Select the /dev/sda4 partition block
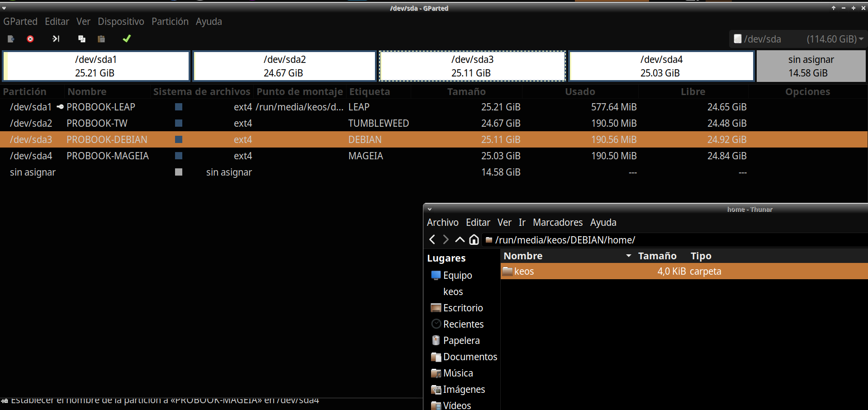 point(661,66)
